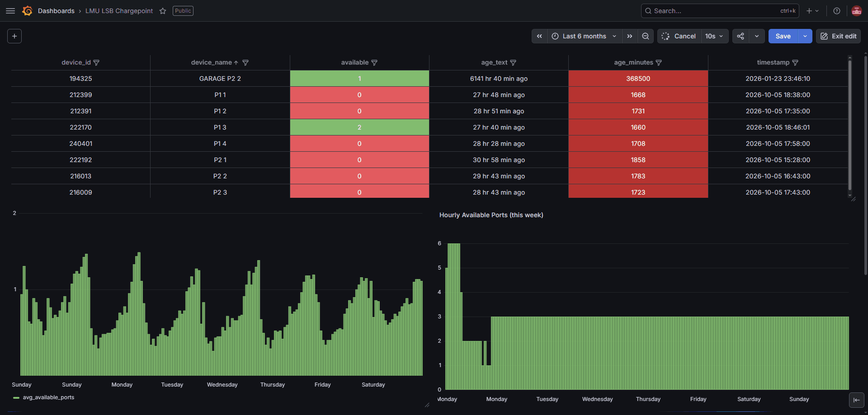Filter the available column
This screenshot has width=868, height=415.
click(374, 63)
